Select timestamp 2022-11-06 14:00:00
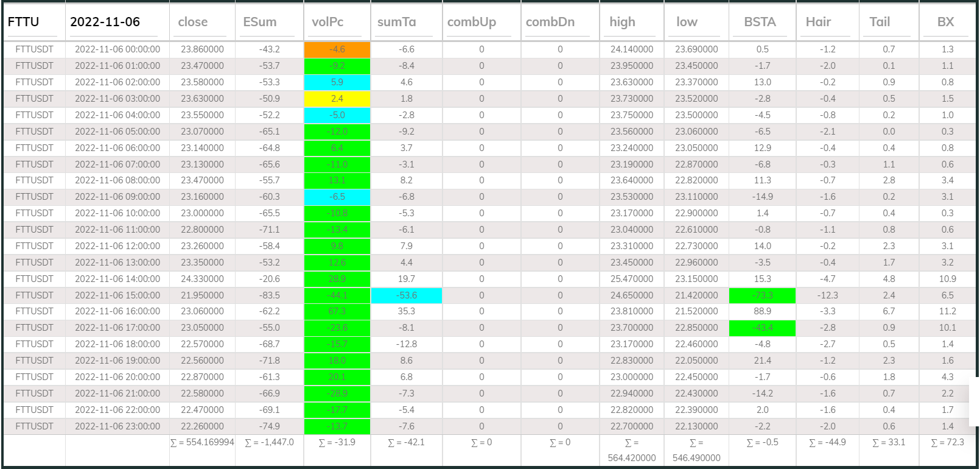 click(117, 279)
